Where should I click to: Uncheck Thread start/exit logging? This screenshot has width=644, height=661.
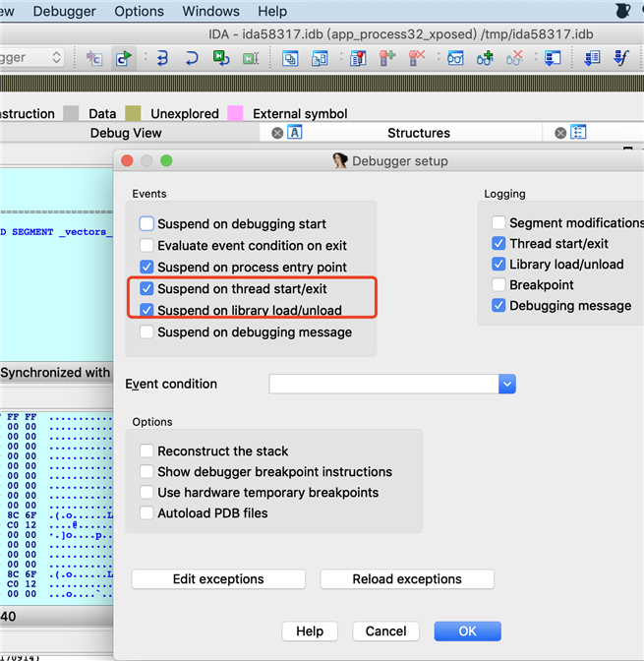click(498, 243)
